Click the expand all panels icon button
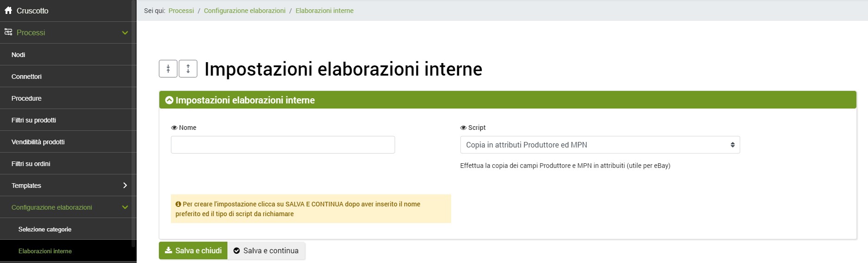 point(188,69)
